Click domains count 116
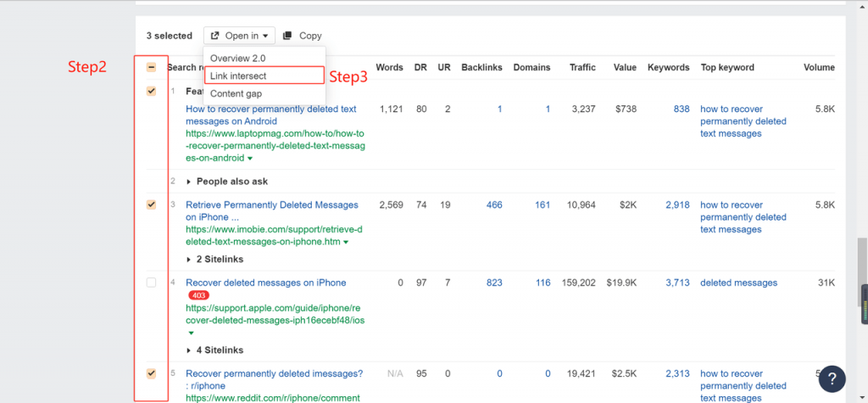Viewport: 868px width, 403px height. point(543,283)
